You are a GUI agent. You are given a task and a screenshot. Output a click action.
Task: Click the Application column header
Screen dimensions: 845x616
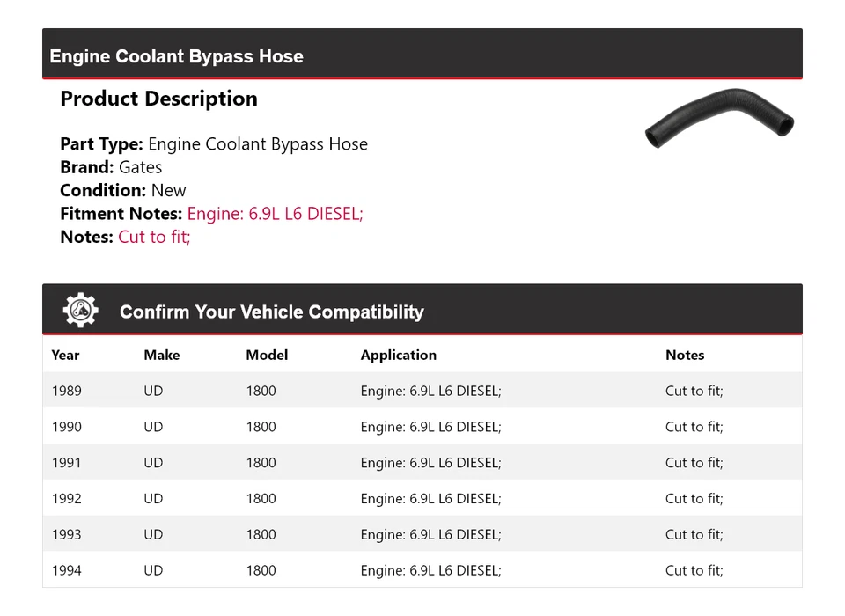click(398, 356)
